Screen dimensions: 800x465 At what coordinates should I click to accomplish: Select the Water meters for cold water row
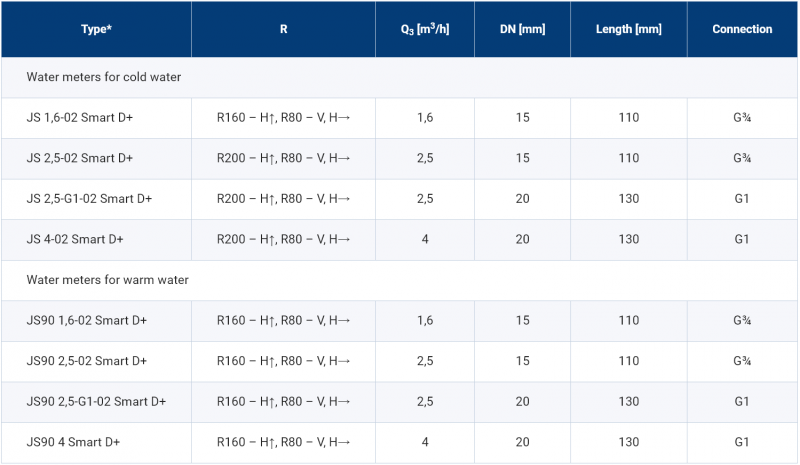coord(399,77)
